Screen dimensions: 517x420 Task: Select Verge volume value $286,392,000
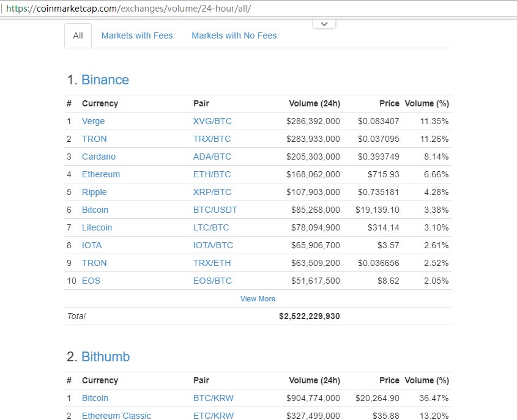point(313,122)
